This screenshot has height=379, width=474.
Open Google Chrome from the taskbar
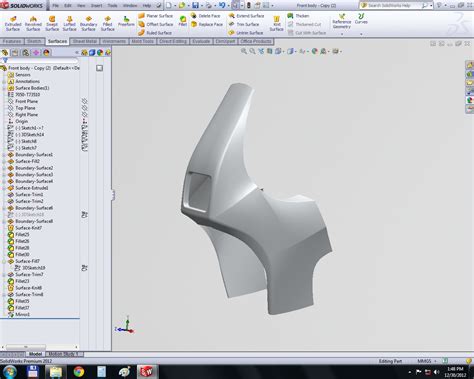[x=79, y=371]
